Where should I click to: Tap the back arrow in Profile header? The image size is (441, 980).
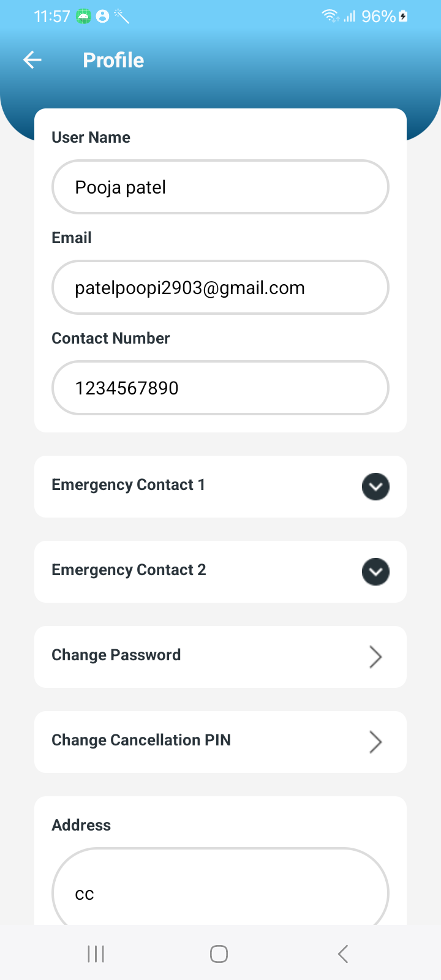point(32,60)
